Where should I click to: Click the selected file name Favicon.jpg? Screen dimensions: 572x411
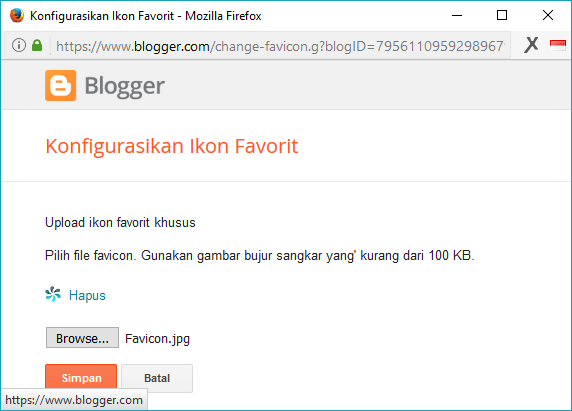click(157, 339)
